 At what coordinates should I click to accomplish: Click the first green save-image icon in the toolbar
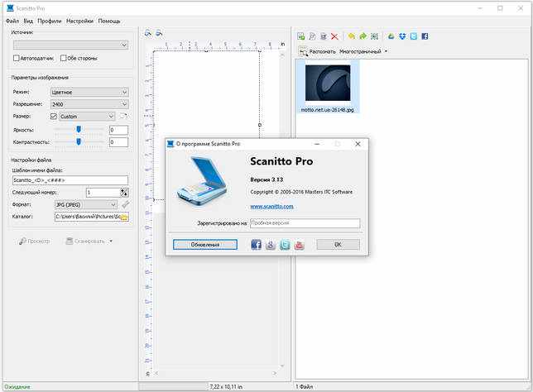pyautogui.click(x=300, y=36)
